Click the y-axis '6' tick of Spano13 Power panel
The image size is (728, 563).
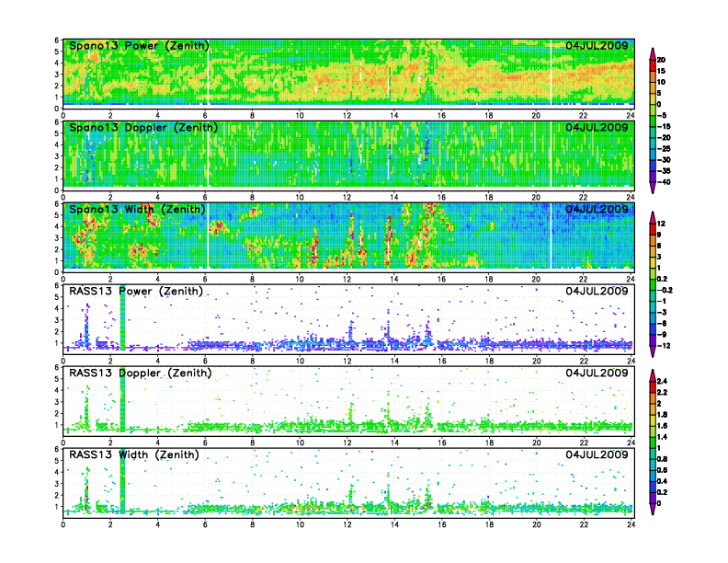pos(57,40)
